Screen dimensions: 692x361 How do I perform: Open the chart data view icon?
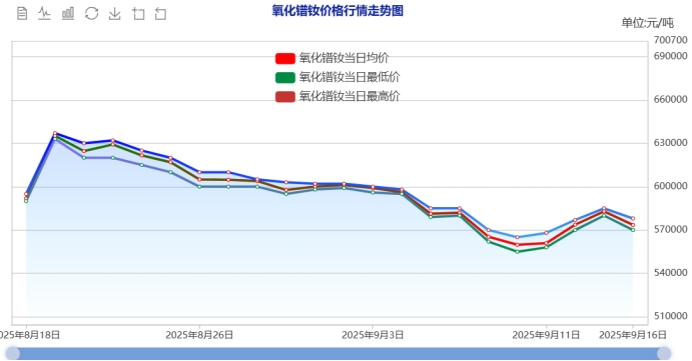22,14
